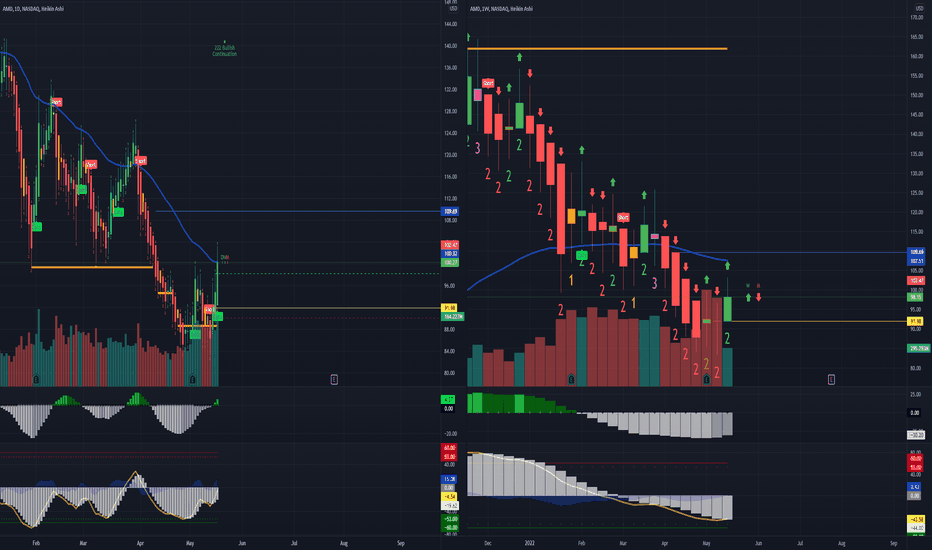Click Sep on the daily chart time axis

[x=401, y=543]
